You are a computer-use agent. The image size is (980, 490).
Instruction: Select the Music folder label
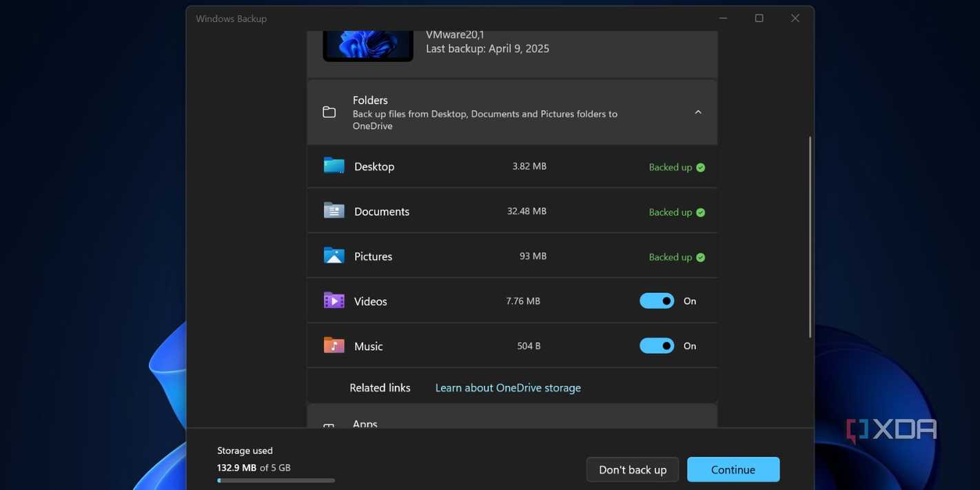tap(368, 346)
